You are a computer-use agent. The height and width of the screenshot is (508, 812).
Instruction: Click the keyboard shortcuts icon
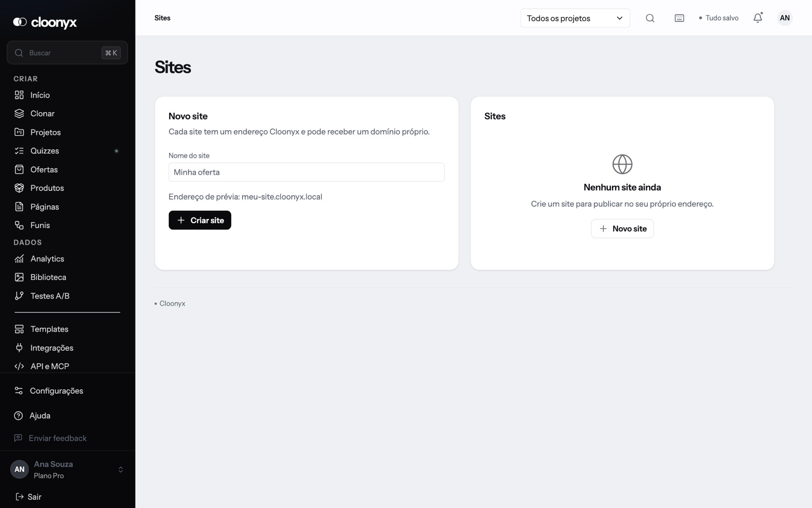tap(679, 18)
